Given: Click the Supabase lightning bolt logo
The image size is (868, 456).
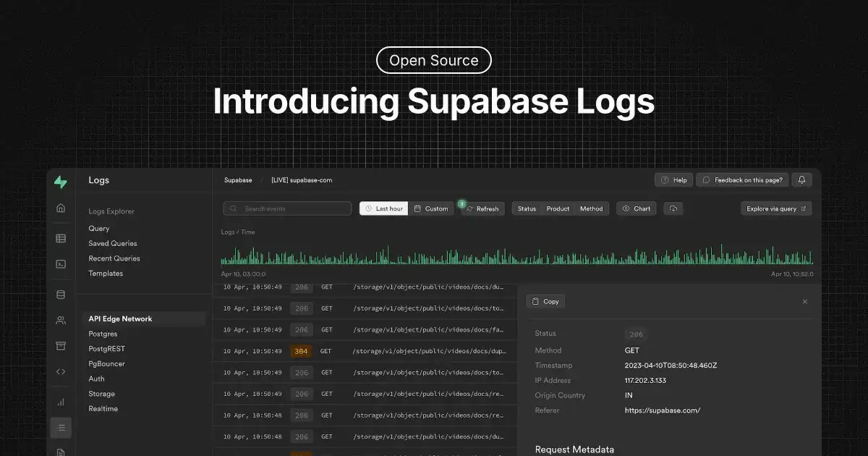Looking at the screenshot, I should pyautogui.click(x=61, y=182).
